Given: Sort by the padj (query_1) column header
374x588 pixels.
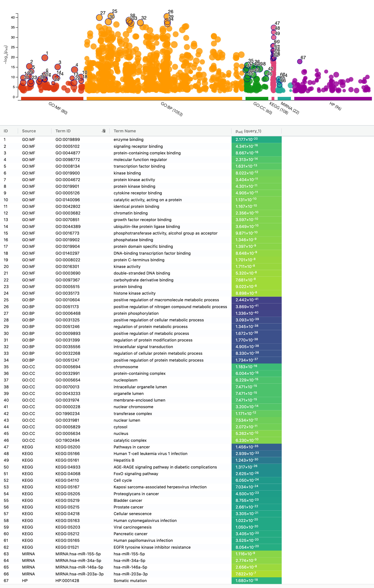Looking at the screenshot, I should [x=248, y=131].
